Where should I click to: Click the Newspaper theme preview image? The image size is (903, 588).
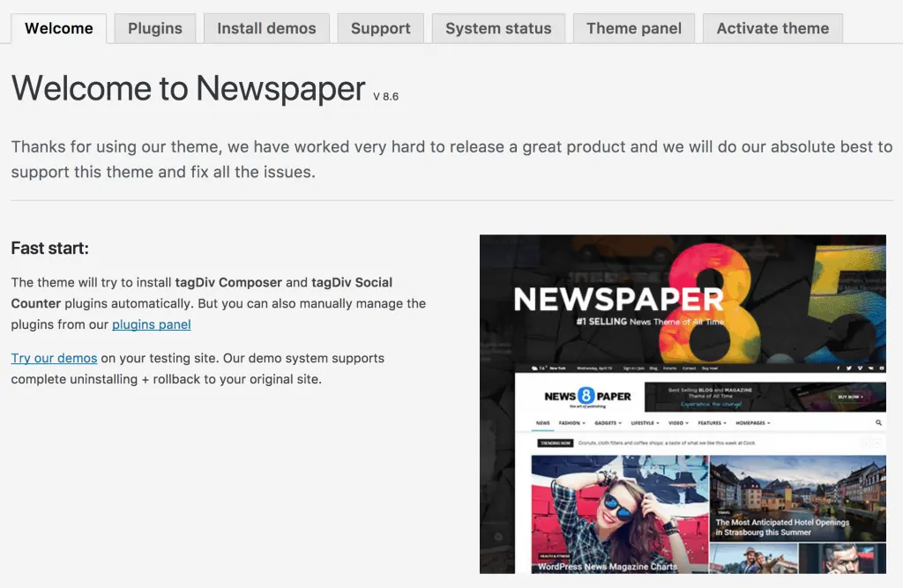click(683, 404)
